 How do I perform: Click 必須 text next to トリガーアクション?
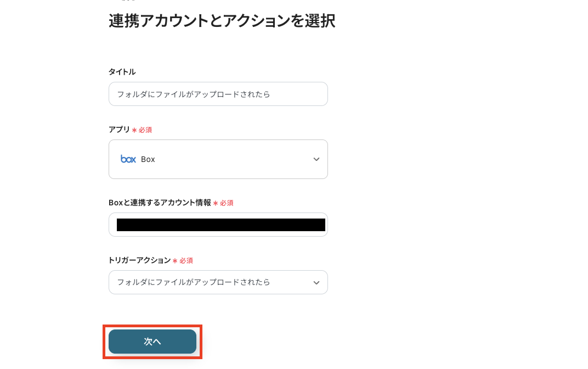coord(186,261)
